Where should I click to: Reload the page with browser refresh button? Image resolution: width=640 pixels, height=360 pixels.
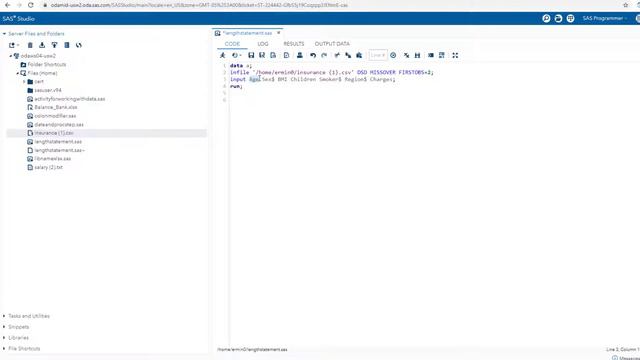pos(31,5)
